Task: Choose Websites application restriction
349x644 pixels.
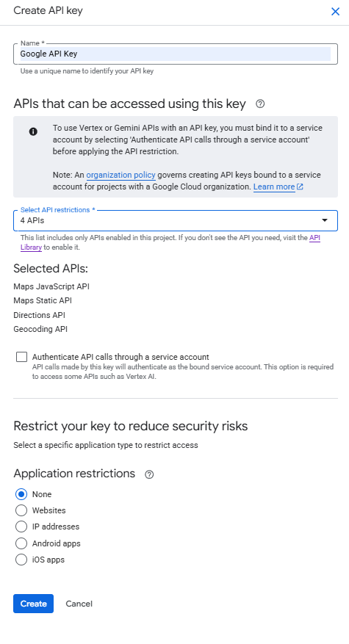Action: [21, 510]
